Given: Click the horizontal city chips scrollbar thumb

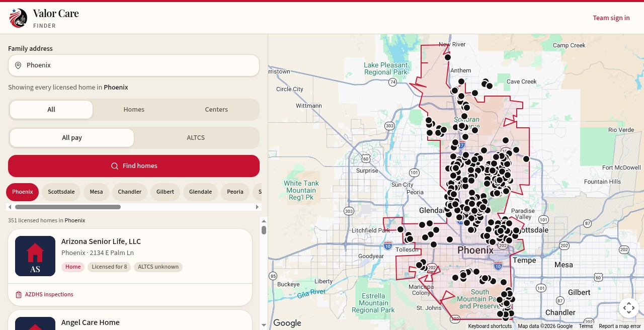Looking at the screenshot, I should coord(68,207).
